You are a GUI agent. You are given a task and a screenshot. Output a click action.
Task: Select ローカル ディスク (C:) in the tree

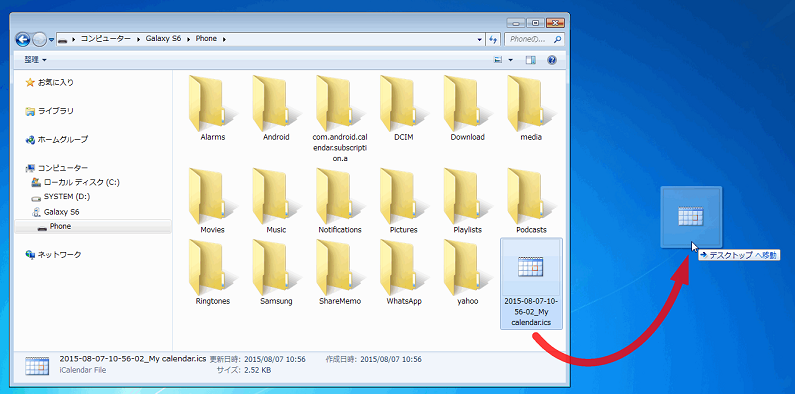point(75,182)
